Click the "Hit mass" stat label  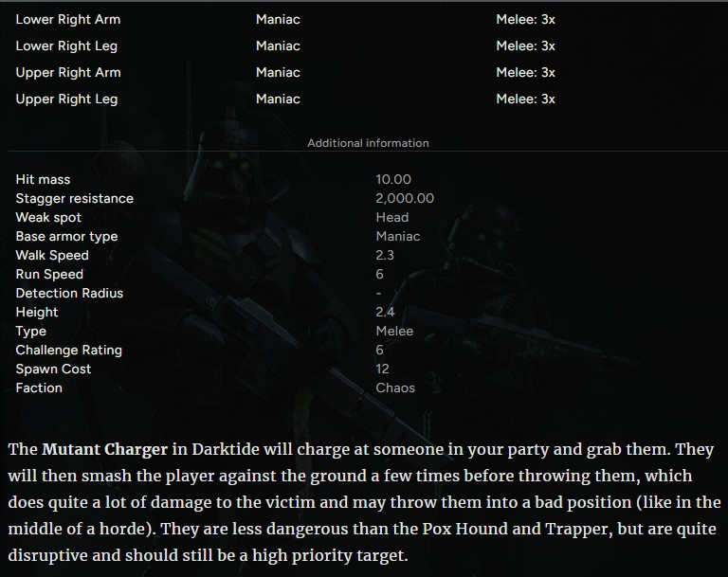point(43,179)
